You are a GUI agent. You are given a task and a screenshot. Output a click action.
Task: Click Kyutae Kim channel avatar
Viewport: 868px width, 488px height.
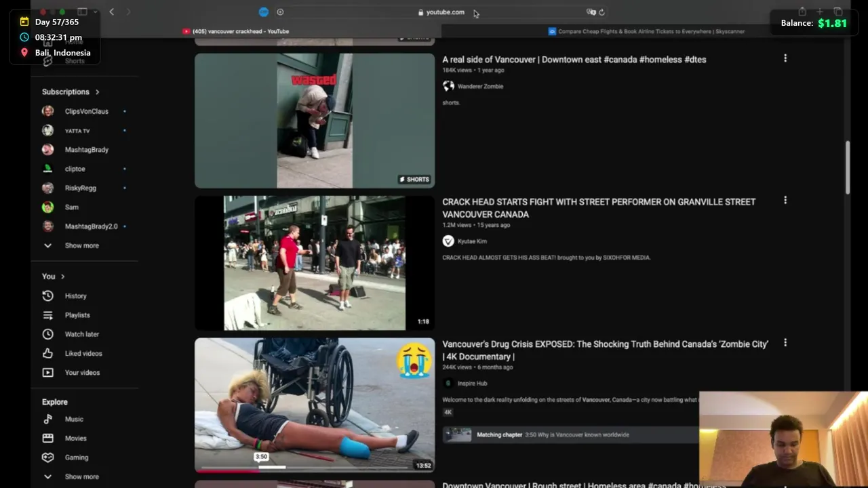(448, 241)
